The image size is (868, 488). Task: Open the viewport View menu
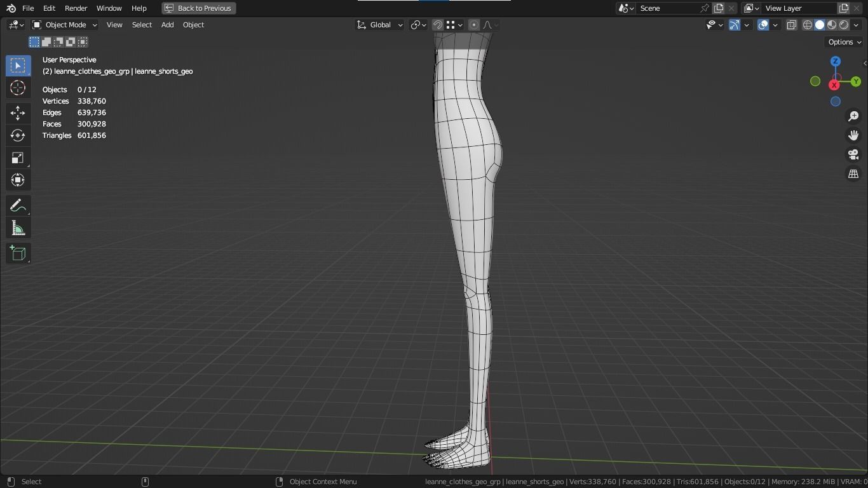pyautogui.click(x=114, y=25)
